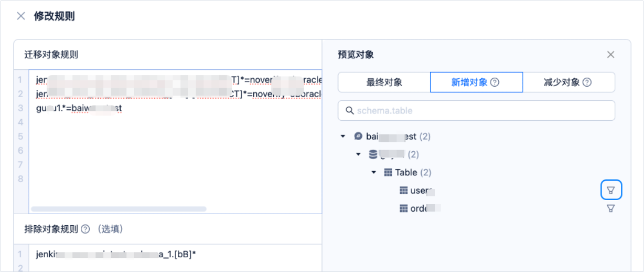Click the Table (2) label

coord(413,172)
